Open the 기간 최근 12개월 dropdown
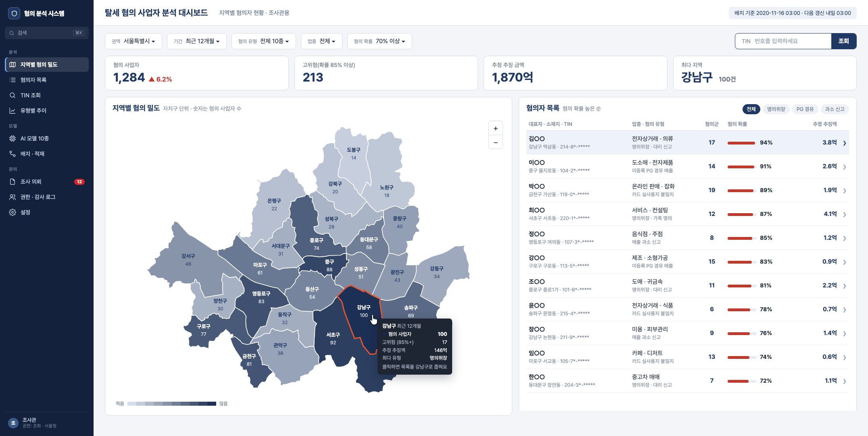 pos(196,41)
